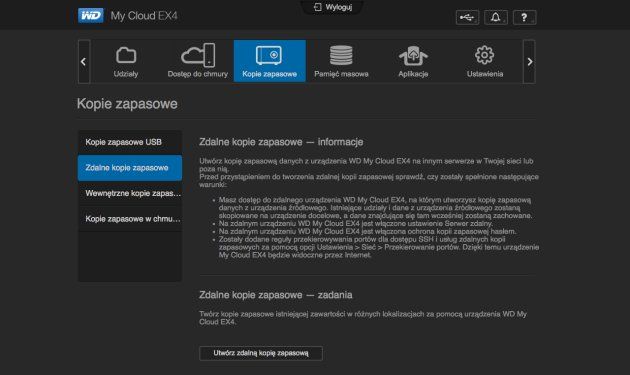Select Kopie zapasowe w chmurze in sidebar
Image resolution: width=630 pixels, height=375 pixels.
130,219
